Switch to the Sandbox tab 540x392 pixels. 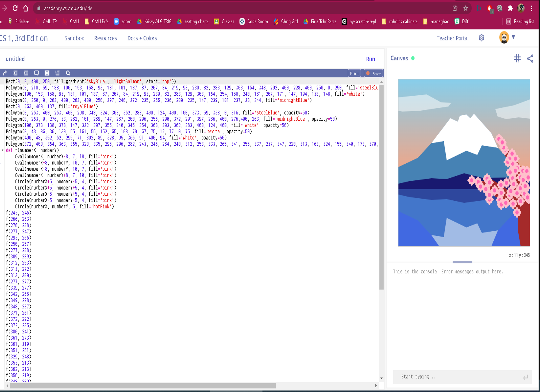(x=74, y=38)
